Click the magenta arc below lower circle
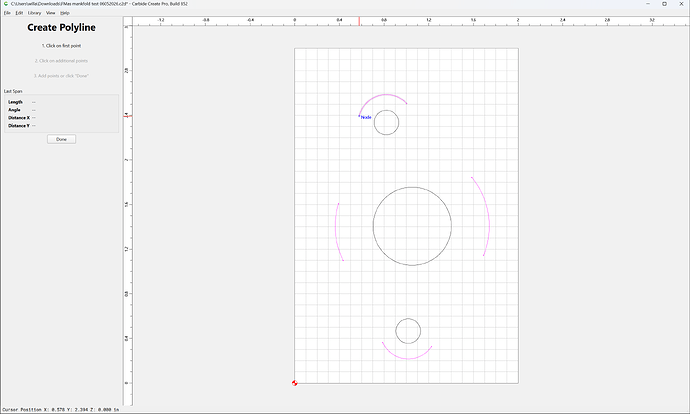690x414 pixels. 408,359
